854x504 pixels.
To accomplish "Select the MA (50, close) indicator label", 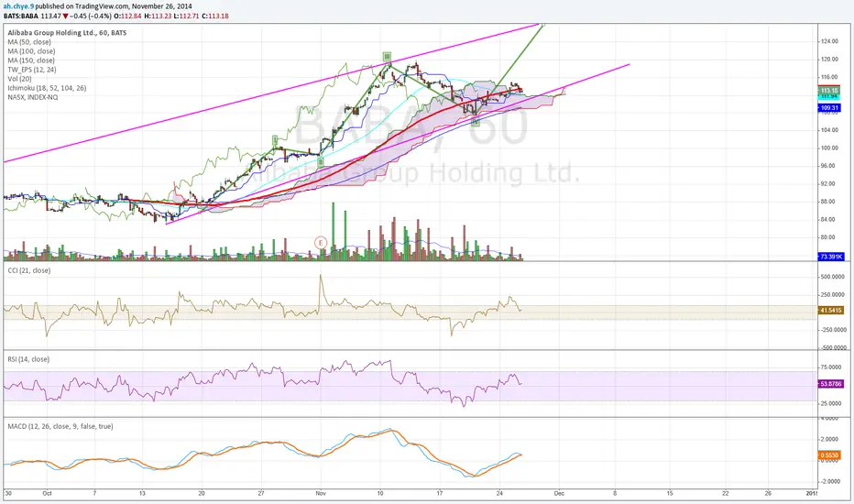I will pyautogui.click(x=29, y=42).
